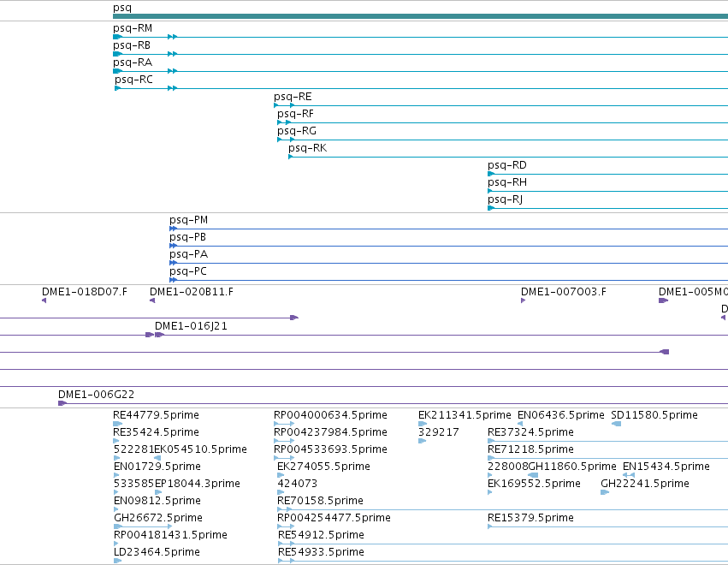Image resolution: width=728 pixels, height=565 pixels.
Task: Select the DME1-018D07.F feature label
Action: pyautogui.click(x=85, y=292)
